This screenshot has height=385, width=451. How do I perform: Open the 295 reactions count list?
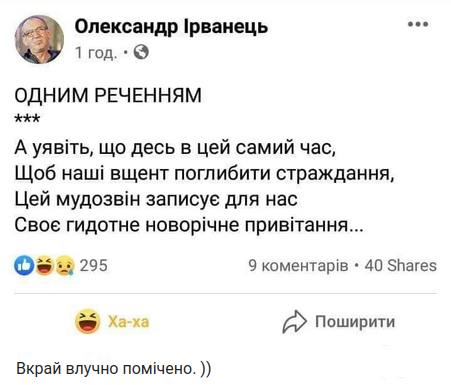(94, 266)
